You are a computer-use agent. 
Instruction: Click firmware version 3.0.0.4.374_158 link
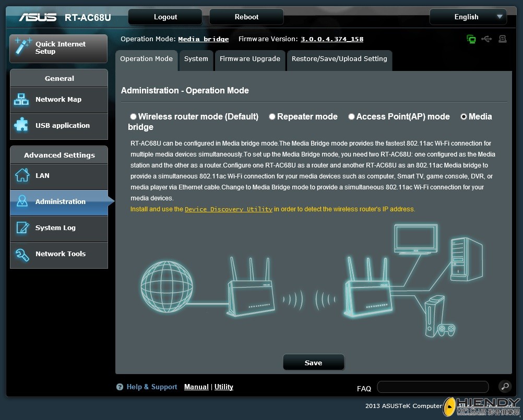pos(332,39)
